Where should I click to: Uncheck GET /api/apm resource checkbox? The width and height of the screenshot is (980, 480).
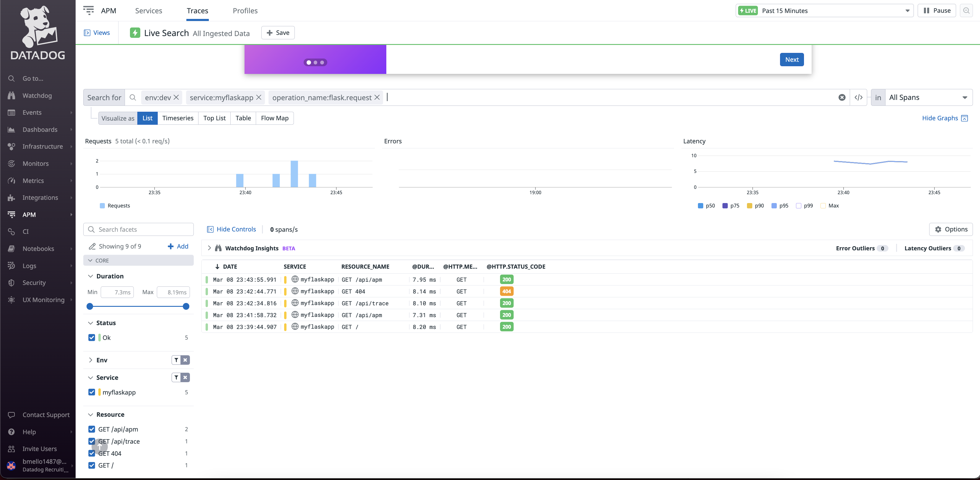click(92, 429)
